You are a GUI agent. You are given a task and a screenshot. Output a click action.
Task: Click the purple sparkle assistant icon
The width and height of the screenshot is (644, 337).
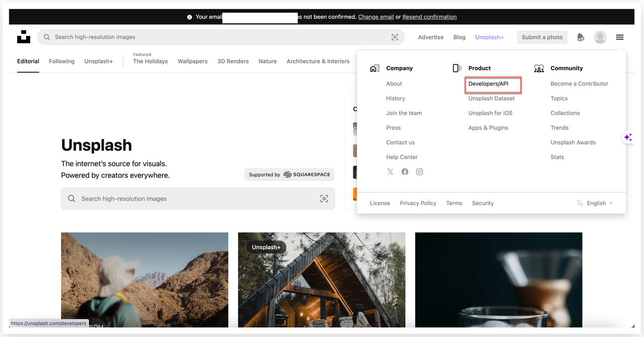tap(628, 137)
